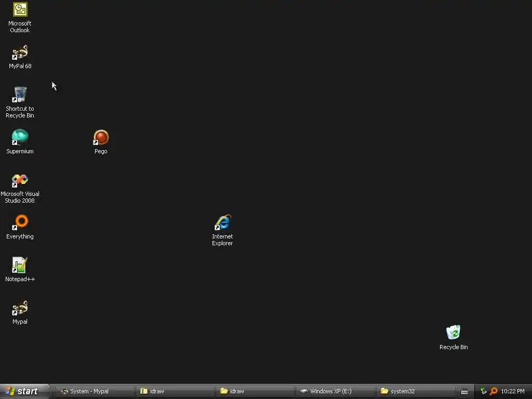The image size is (532, 399).
Task: Click the 'Everything' label text
Action: pyautogui.click(x=20, y=236)
